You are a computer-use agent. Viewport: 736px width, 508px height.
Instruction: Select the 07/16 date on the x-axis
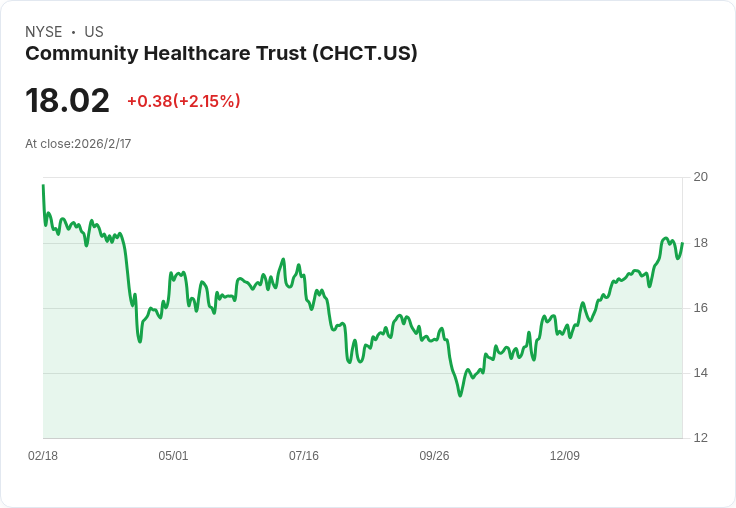304,456
